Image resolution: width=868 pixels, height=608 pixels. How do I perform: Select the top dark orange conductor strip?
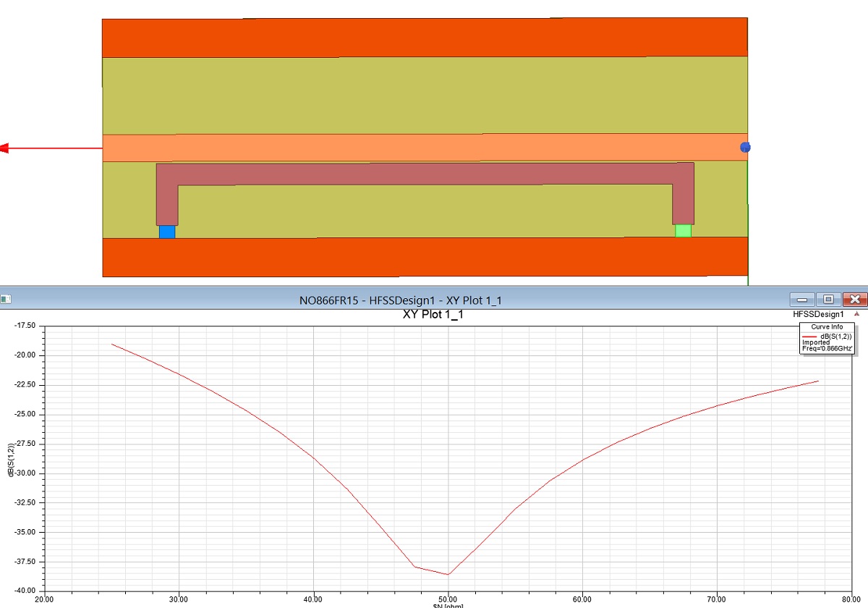click(x=425, y=38)
